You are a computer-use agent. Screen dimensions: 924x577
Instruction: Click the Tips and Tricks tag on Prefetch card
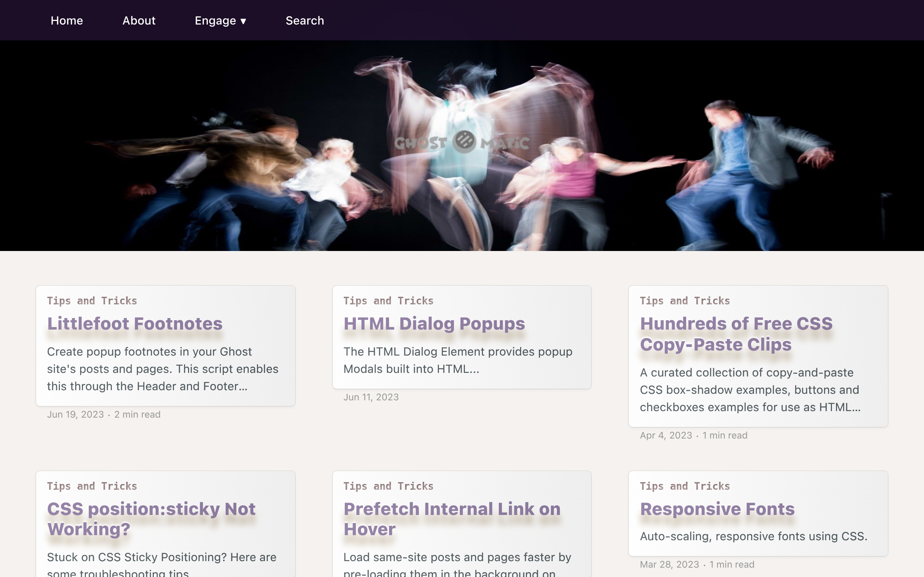pos(388,486)
